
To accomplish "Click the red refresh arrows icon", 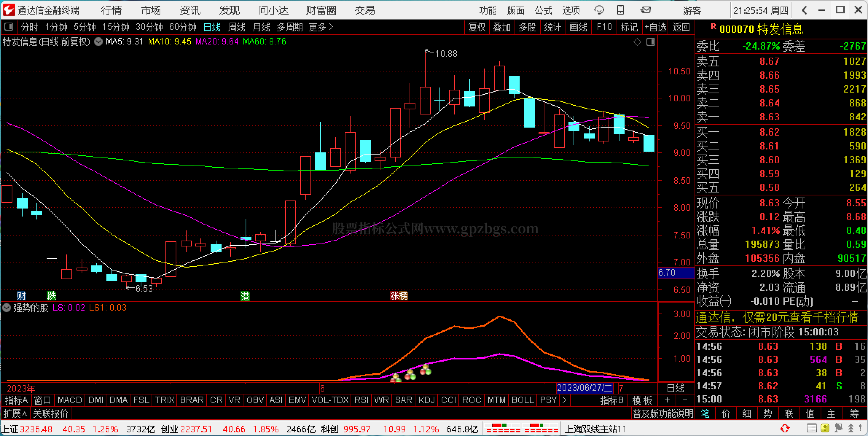I will pyautogui.click(x=785, y=428).
